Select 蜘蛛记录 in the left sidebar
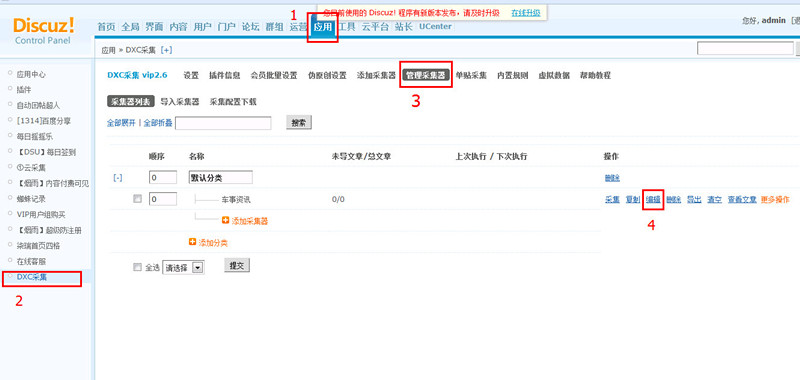Screen dimensions: 800x380 [x=31, y=198]
